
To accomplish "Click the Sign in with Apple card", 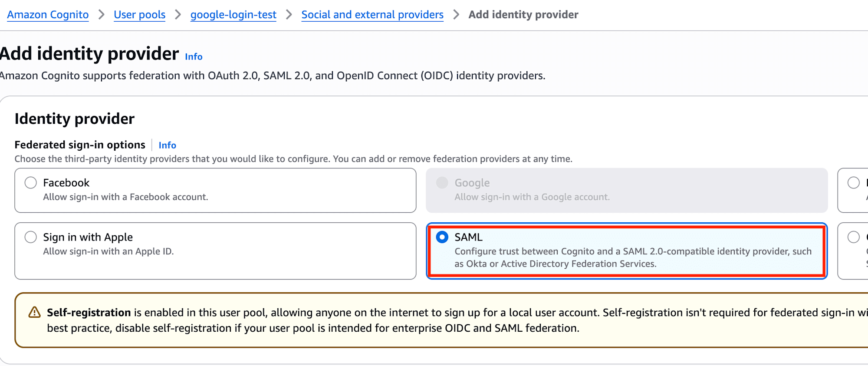I will click(x=215, y=251).
